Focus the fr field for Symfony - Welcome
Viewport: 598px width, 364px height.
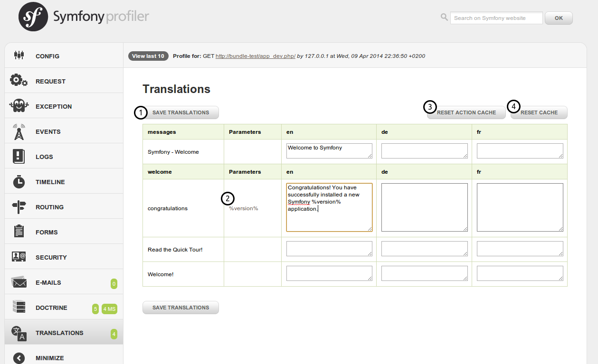520,151
